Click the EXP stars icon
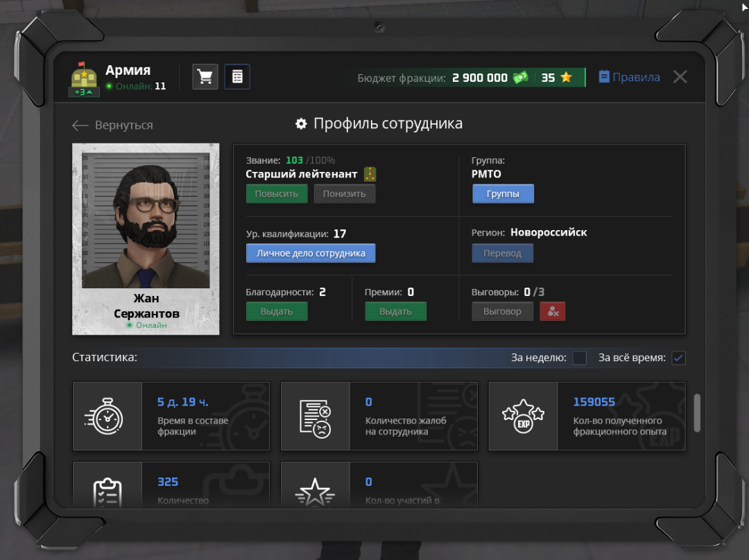749x560 pixels. [x=523, y=416]
